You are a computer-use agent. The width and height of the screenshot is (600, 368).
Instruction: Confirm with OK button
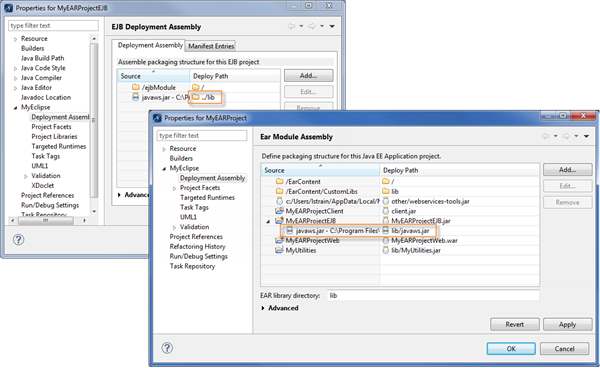(x=511, y=348)
